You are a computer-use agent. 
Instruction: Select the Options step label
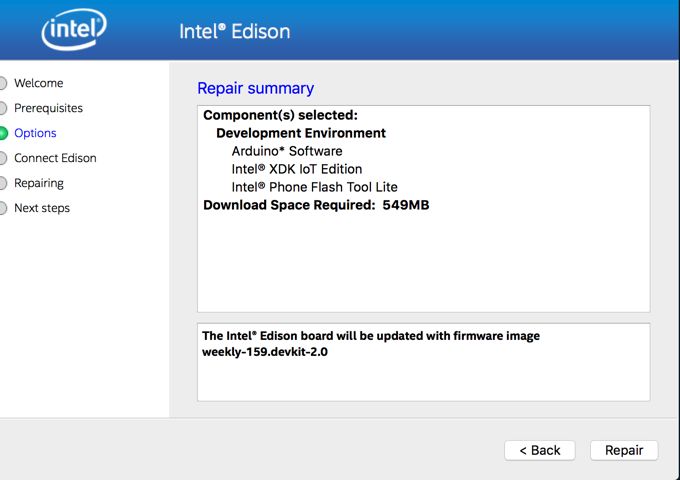(x=35, y=133)
